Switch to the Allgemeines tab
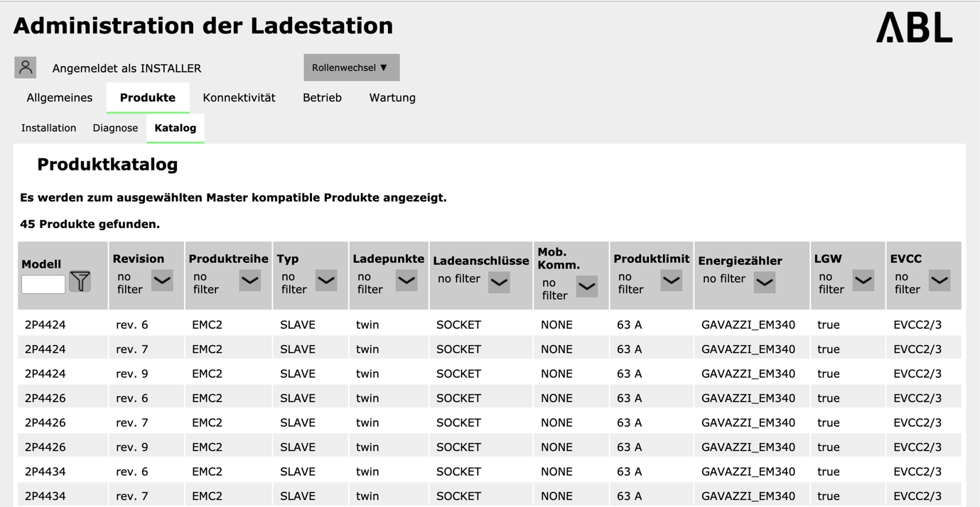Screen dimensions: 980x507 click(x=60, y=97)
